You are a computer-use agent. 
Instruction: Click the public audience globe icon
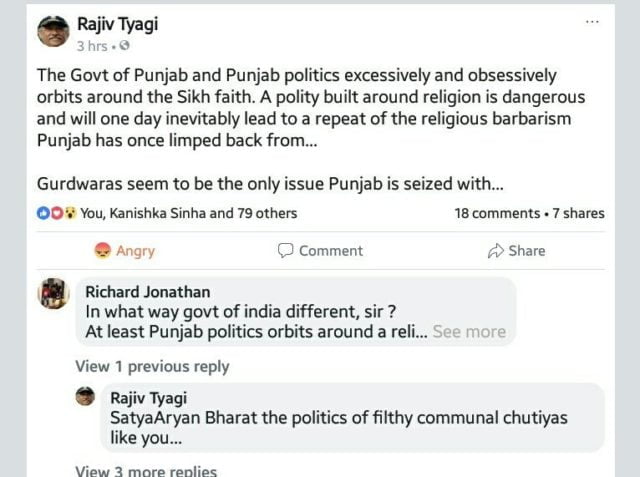[x=124, y=46]
